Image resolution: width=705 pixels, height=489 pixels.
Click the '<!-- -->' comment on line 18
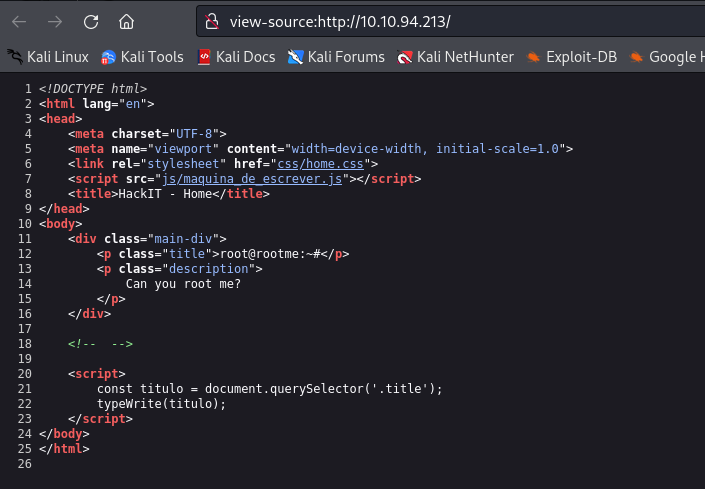[x=100, y=344]
